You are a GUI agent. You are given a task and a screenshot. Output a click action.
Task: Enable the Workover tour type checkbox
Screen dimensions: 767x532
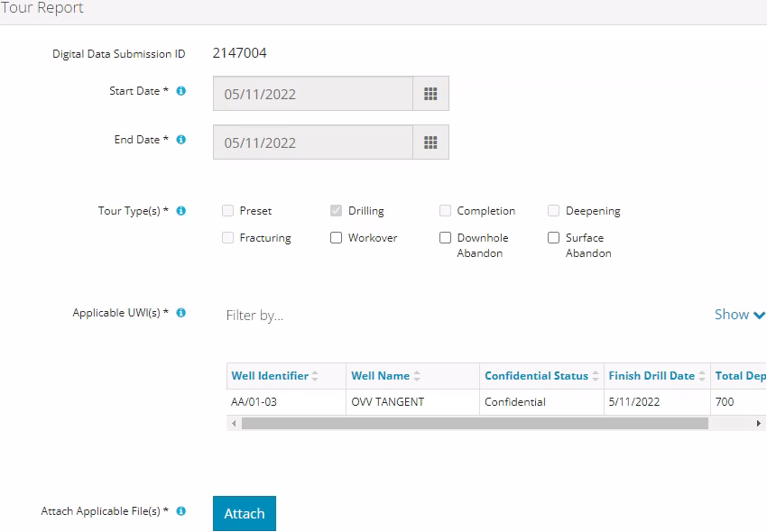point(337,238)
